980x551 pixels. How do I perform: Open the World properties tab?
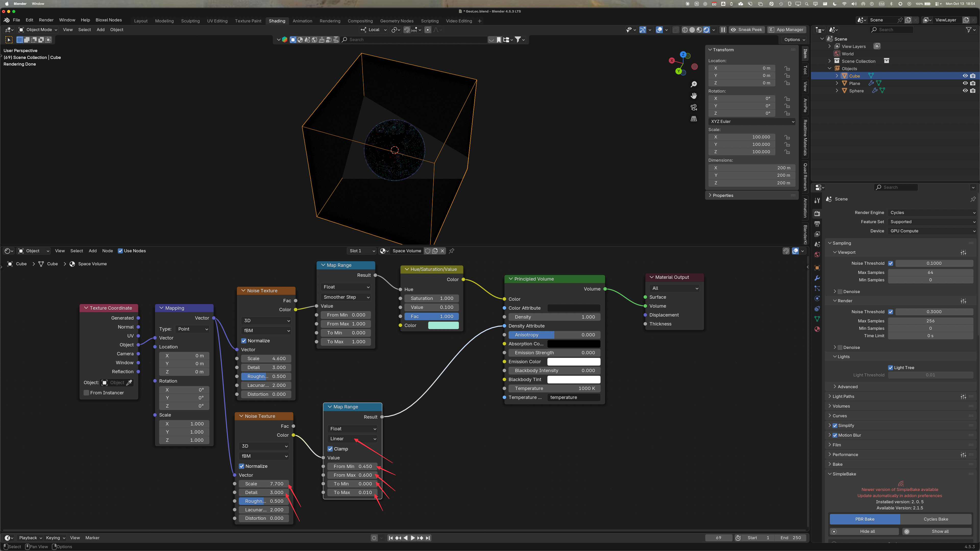[817, 254]
